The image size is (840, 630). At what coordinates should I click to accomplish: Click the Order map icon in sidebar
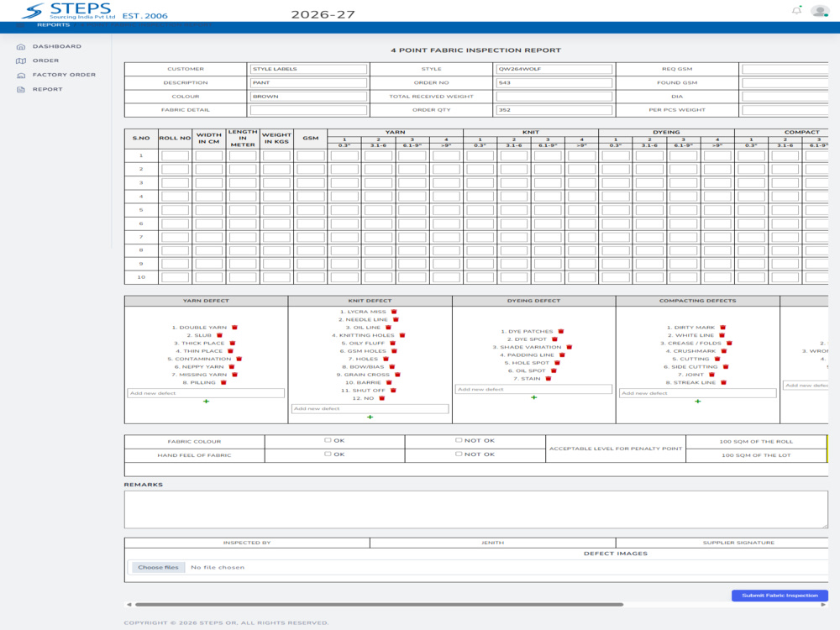(21, 61)
